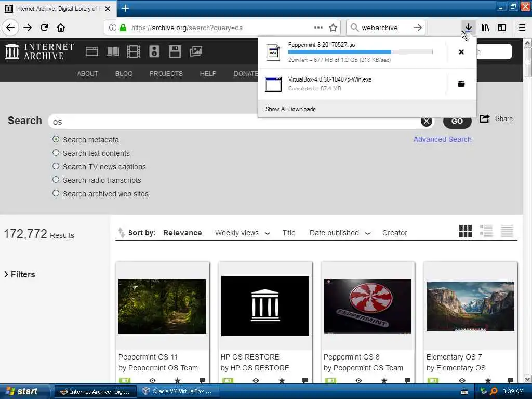Bookmark this page with the star
This screenshot has height=399, width=532.
coord(333,28)
